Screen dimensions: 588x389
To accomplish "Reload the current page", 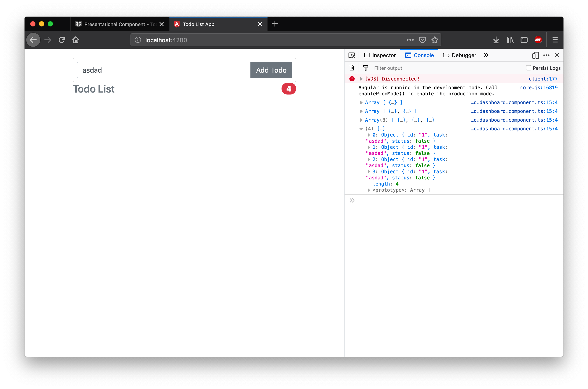I will 62,40.
